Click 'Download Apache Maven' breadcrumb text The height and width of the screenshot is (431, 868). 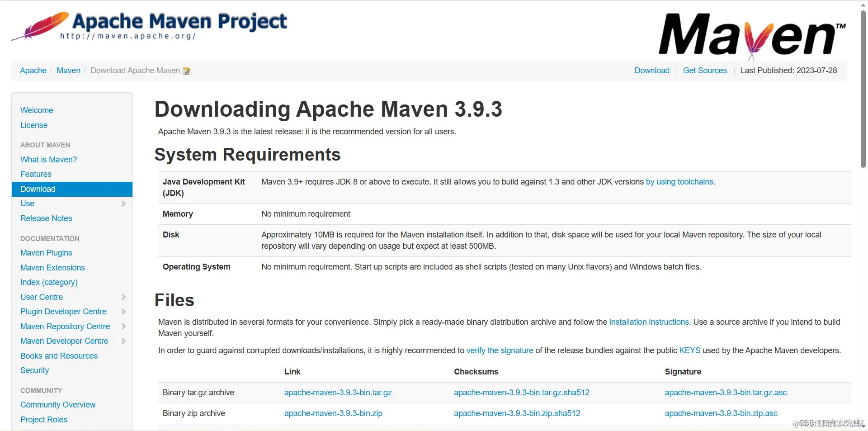tap(135, 71)
